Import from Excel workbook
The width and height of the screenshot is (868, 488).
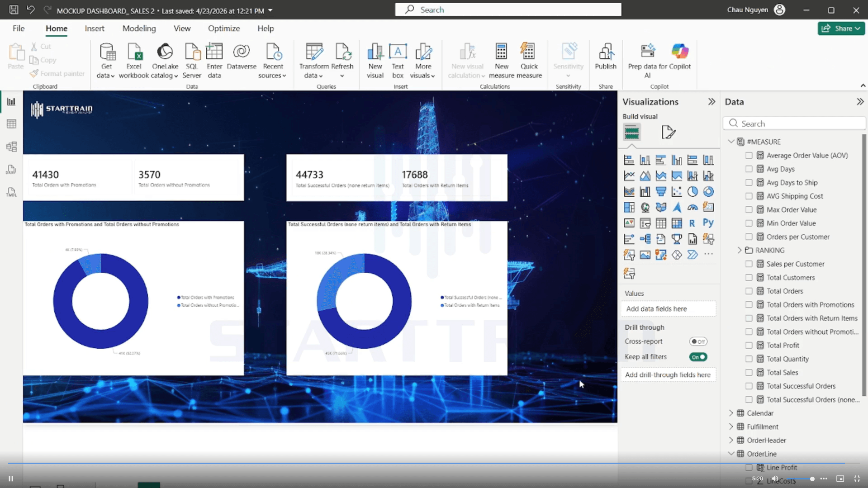(134, 61)
